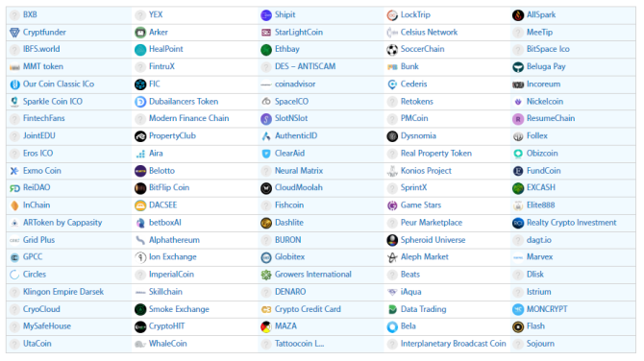Click the Spheroid Universe globe icon
The image size is (644, 361).
pyautogui.click(x=392, y=240)
